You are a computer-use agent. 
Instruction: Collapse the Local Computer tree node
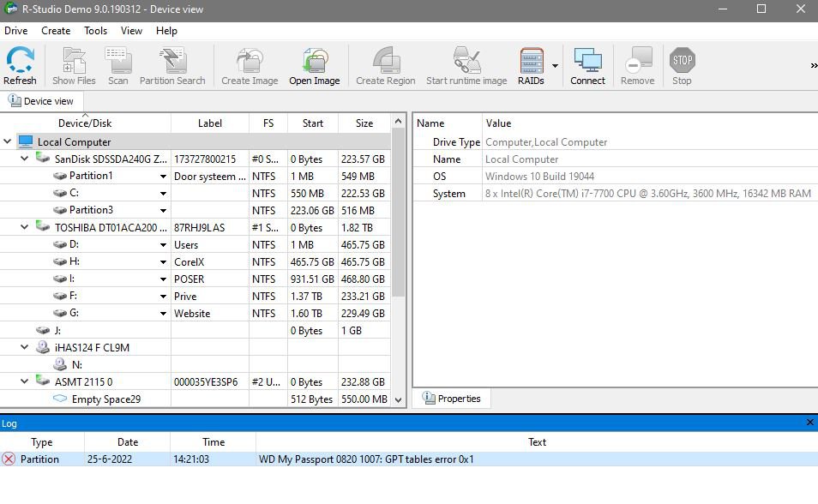click(x=8, y=142)
